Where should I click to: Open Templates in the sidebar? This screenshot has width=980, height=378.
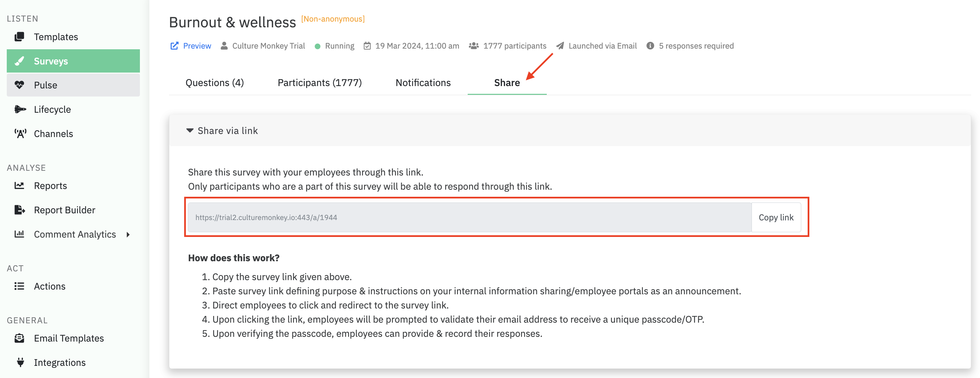click(x=73, y=36)
